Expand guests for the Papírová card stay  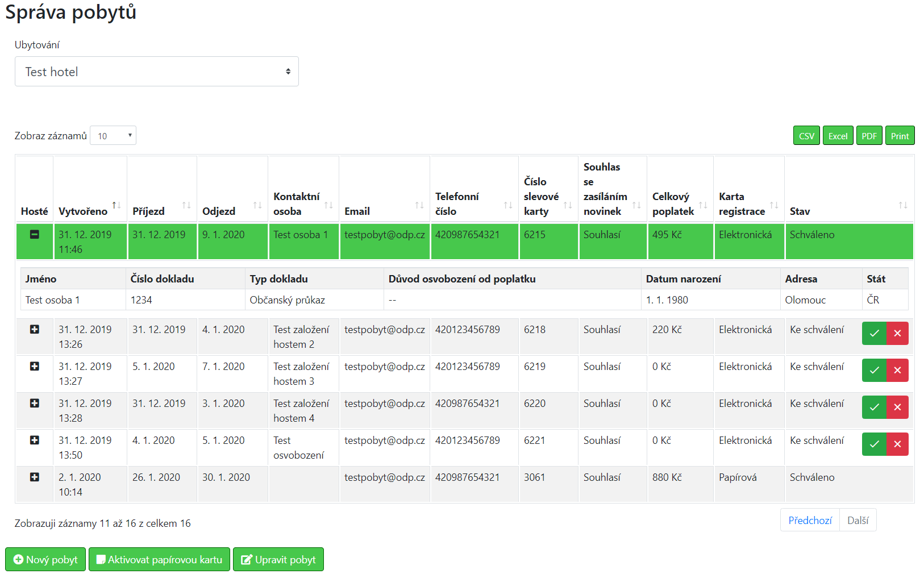(x=35, y=477)
